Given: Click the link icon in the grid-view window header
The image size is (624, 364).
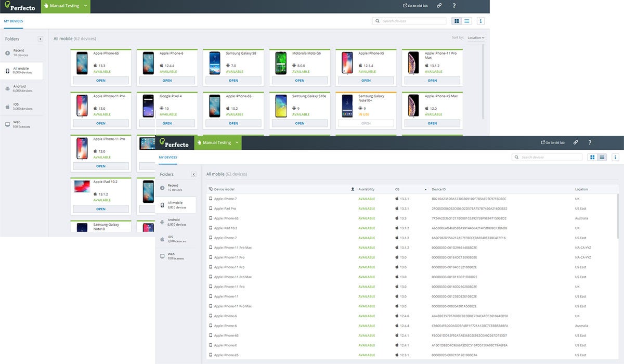Looking at the screenshot, I should [439, 6].
